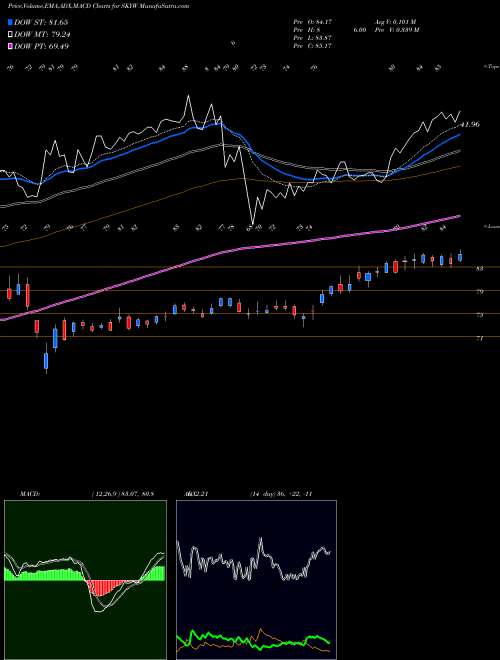
Task: Click the 'Pre O: 84.17' value
Action: pyautogui.click(x=313, y=22)
